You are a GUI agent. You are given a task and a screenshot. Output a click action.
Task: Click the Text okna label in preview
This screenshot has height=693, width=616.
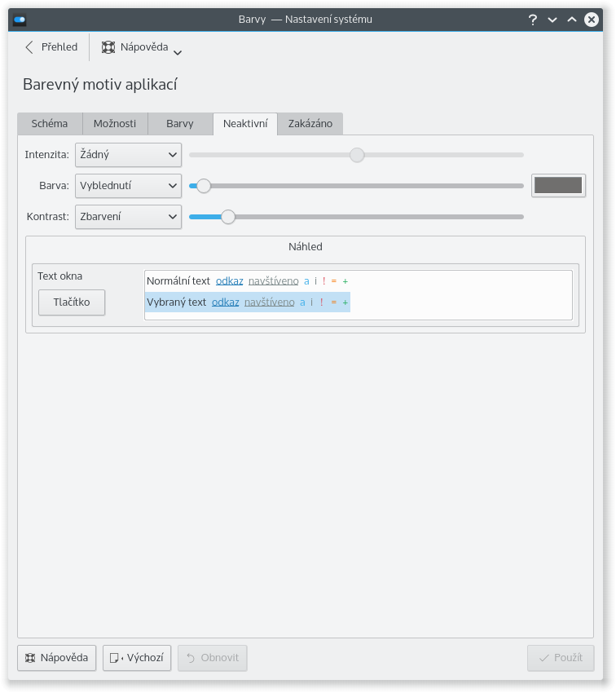[59, 276]
